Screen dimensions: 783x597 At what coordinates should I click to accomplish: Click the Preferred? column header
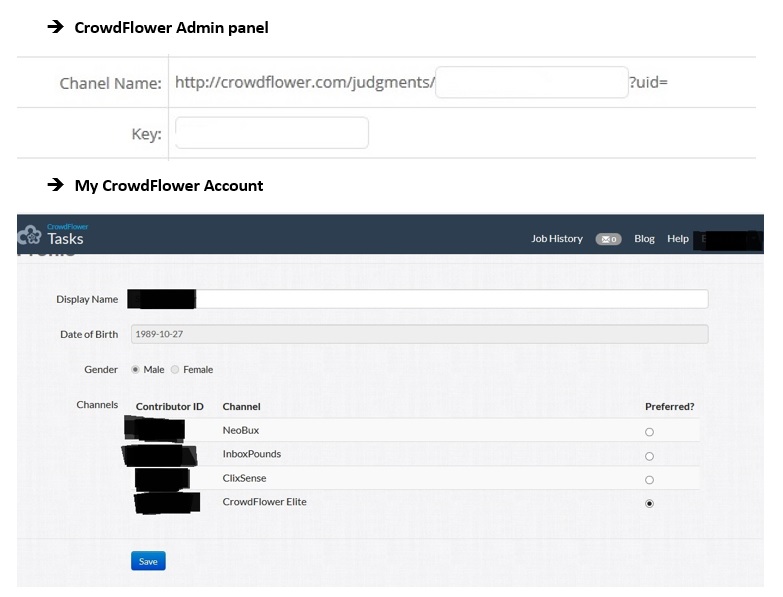(670, 406)
